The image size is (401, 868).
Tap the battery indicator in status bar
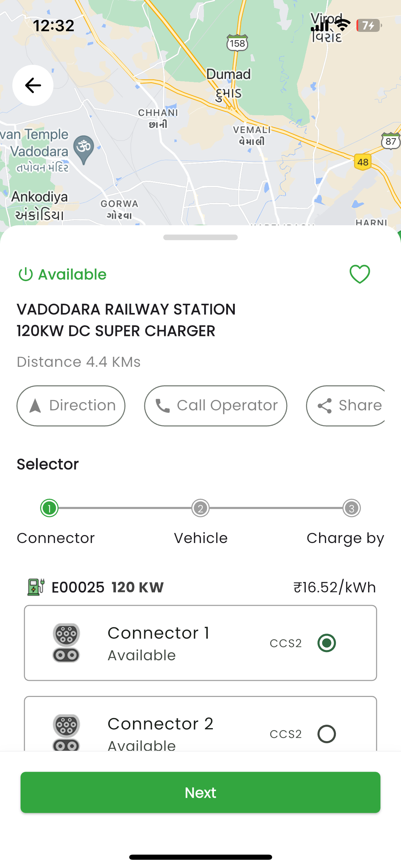click(x=369, y=25)
